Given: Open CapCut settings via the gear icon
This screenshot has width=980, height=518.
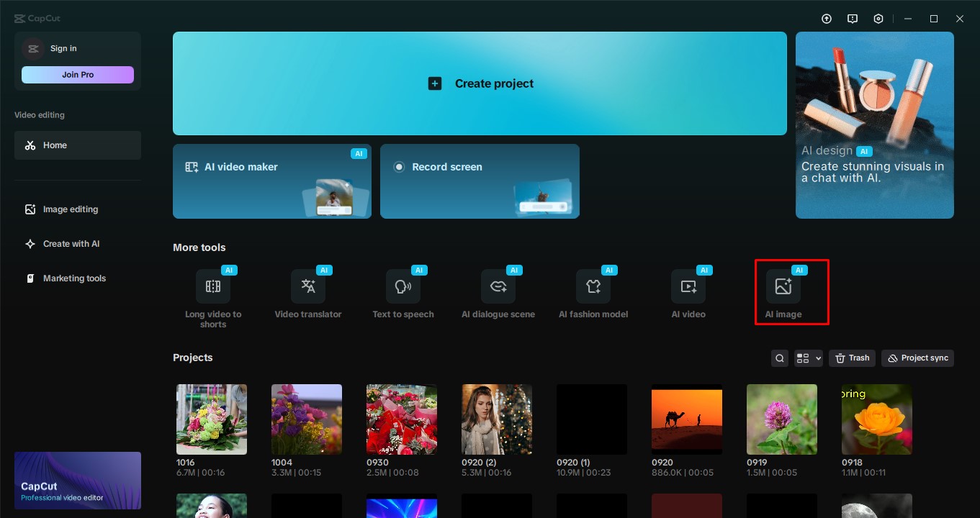Looking at the screenshot, I should pyautogui.click(x=878, y=19).
